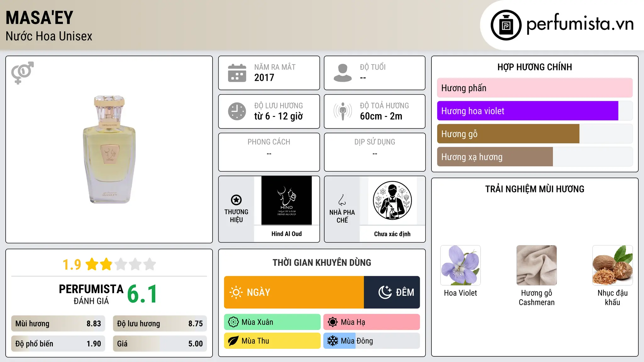Click the Độ phổ biến score 1.90
644x362 pixels.
pos(94,344)
